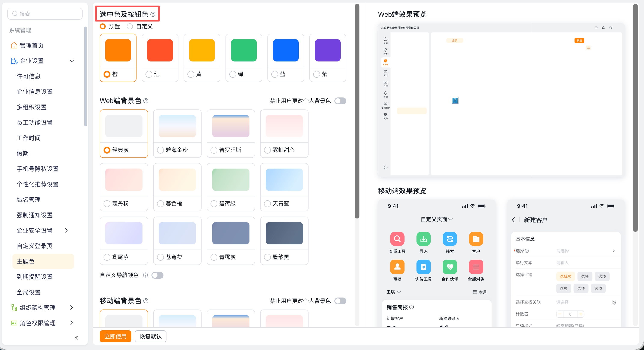
Task: Click the 全部对象 icon in mobile preview
Action: 476,267
